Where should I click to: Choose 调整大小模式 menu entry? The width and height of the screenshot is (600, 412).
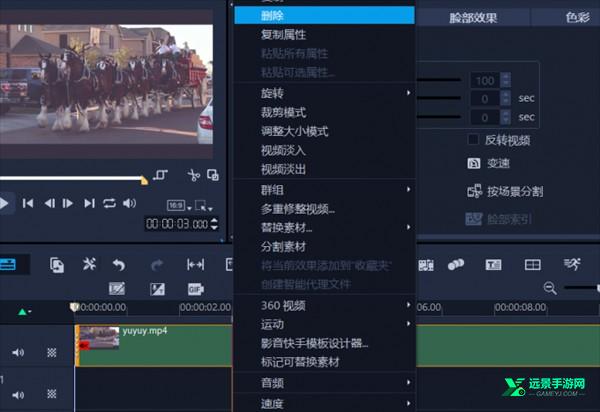click(x=324, y=131)
